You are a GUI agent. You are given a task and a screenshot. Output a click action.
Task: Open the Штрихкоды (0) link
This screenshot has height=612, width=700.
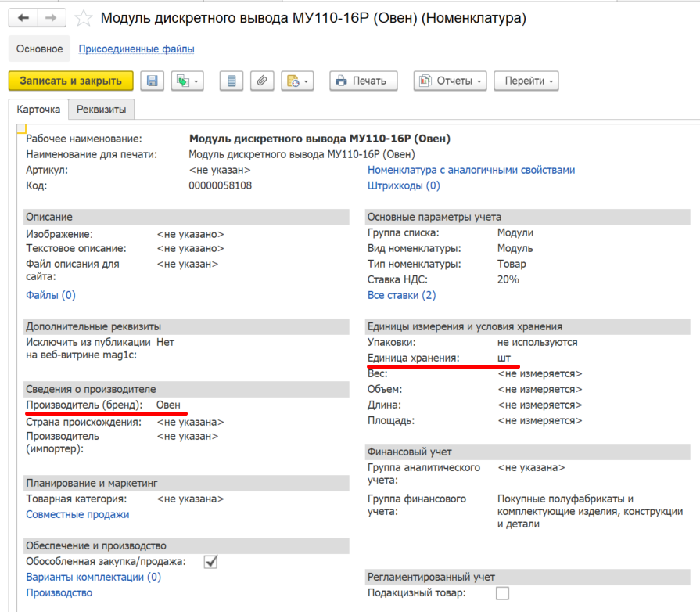pos(404,185)
